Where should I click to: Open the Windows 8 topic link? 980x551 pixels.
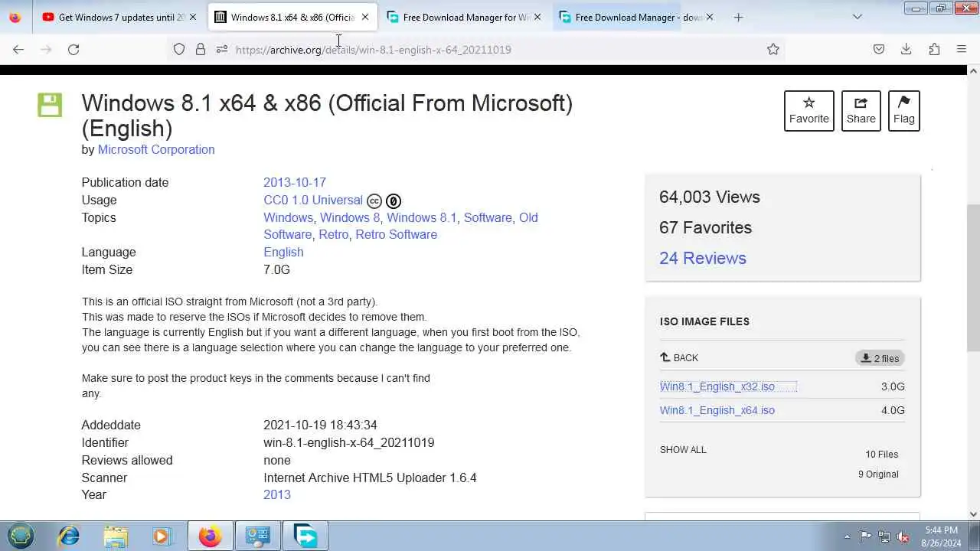pyautogui.click(x=350, y=217)
